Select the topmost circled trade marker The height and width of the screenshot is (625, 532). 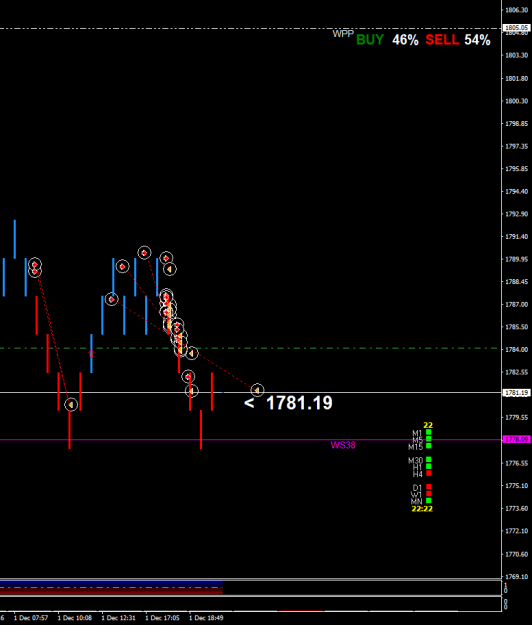[144, 253]
